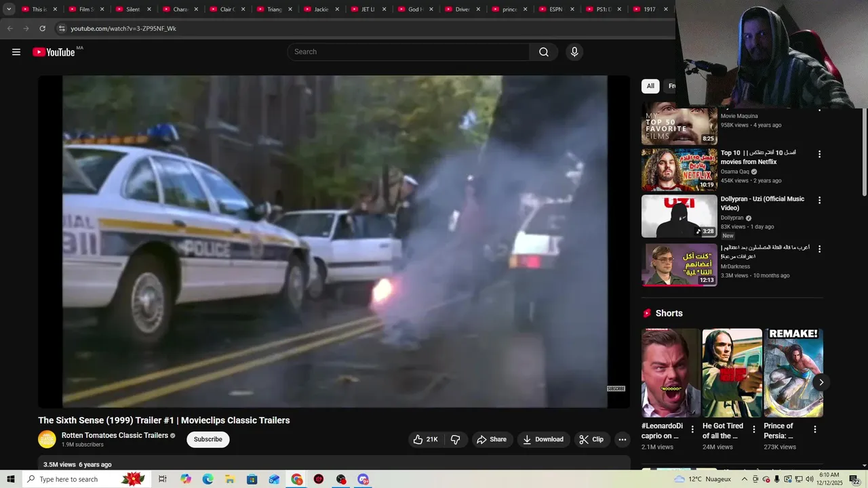Play the LeonardoDiCaprio short
Image resolution: width=868 pixels, height=488 pixels.
(x=671, y=373)
